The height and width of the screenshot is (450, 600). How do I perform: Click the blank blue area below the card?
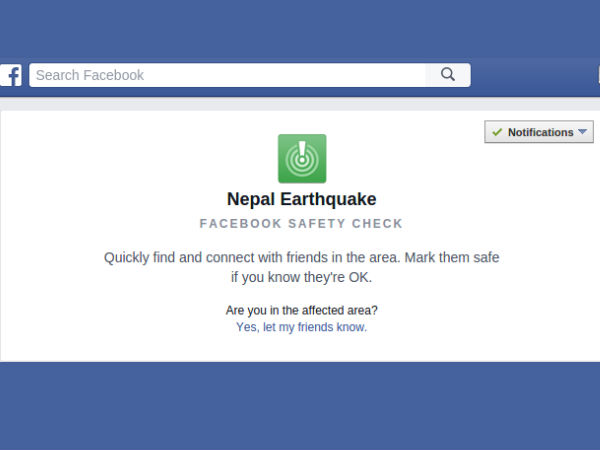pos(300,405)
